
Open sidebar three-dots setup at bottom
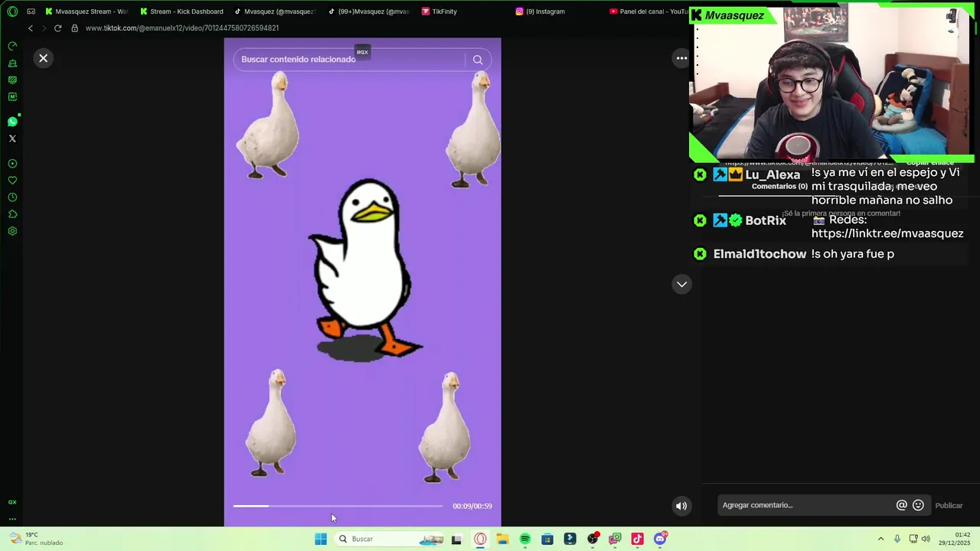[12, 518]
